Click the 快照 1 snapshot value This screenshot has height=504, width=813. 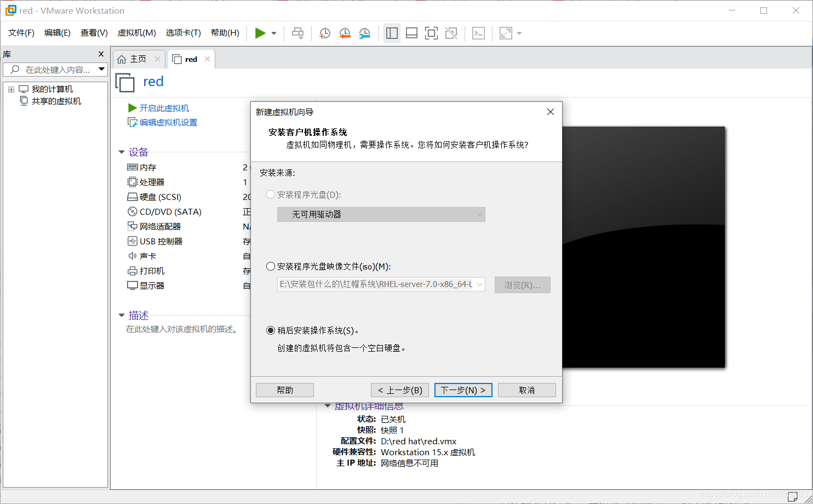coord(392,431)
